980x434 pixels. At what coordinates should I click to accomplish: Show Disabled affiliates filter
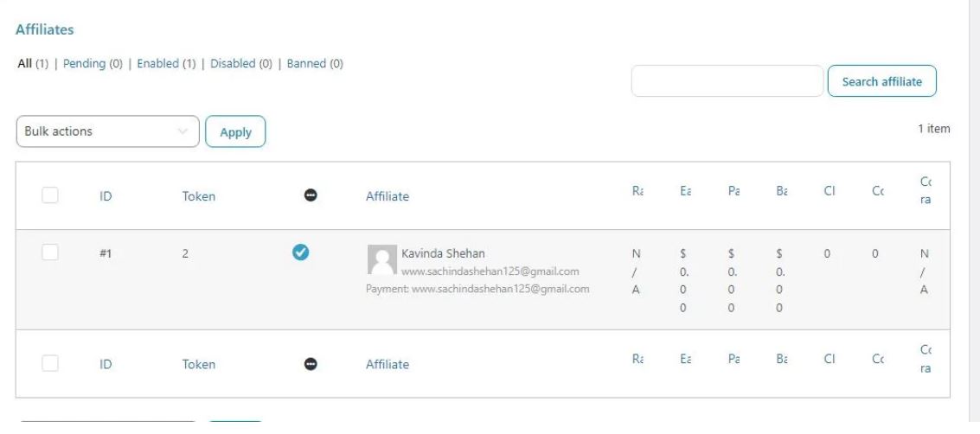click(233, 64)
